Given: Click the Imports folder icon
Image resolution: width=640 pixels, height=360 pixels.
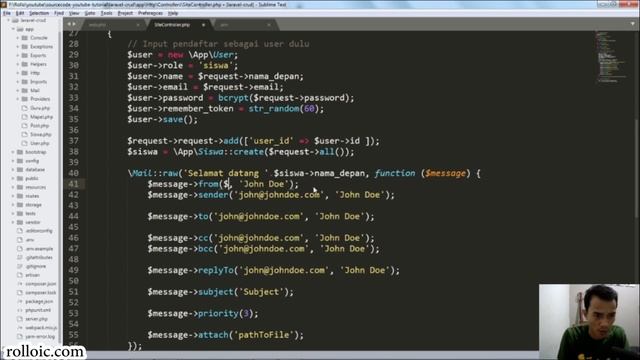Looking at the screenshot, I should point(24,82).
